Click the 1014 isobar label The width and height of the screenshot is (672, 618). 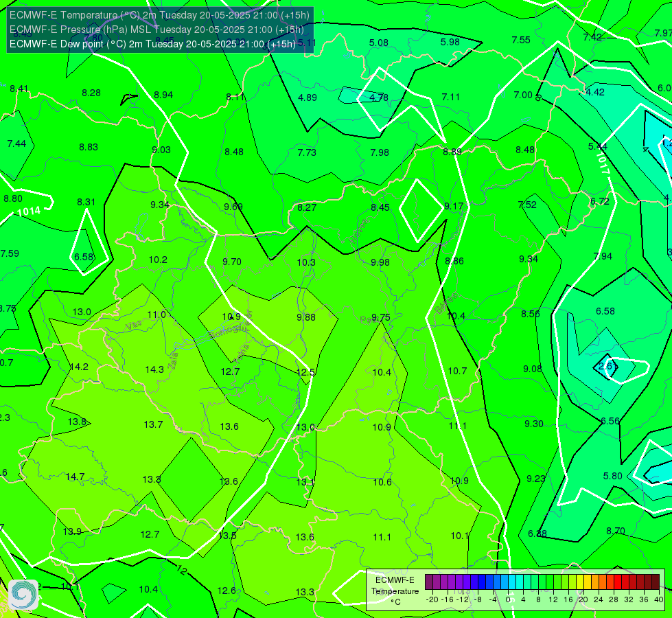pyautogui.click(x=29, y=211)
